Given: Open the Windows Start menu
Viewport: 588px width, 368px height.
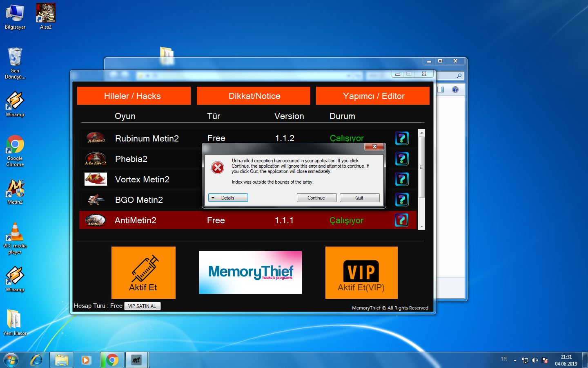Looking at the screenshot, I should click(x=11, y=360).
